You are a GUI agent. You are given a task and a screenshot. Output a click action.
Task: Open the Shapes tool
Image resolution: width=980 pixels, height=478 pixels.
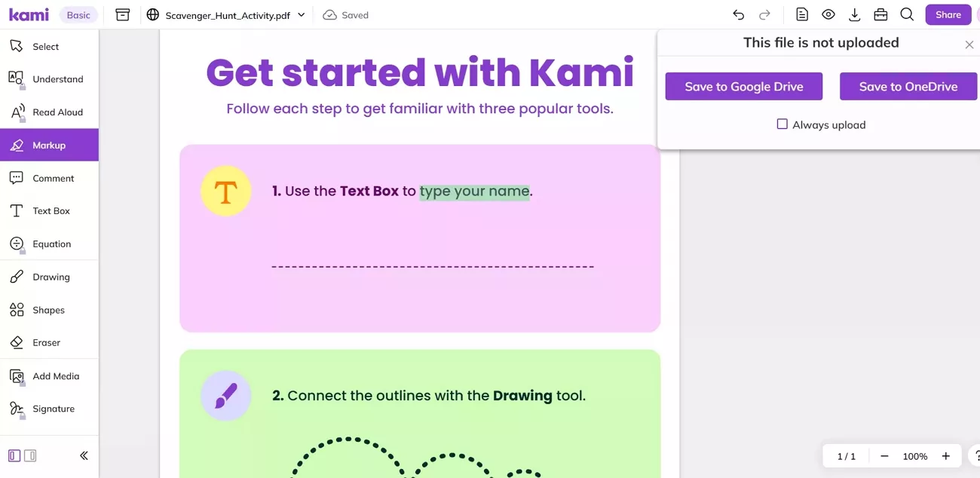[49, 310]
